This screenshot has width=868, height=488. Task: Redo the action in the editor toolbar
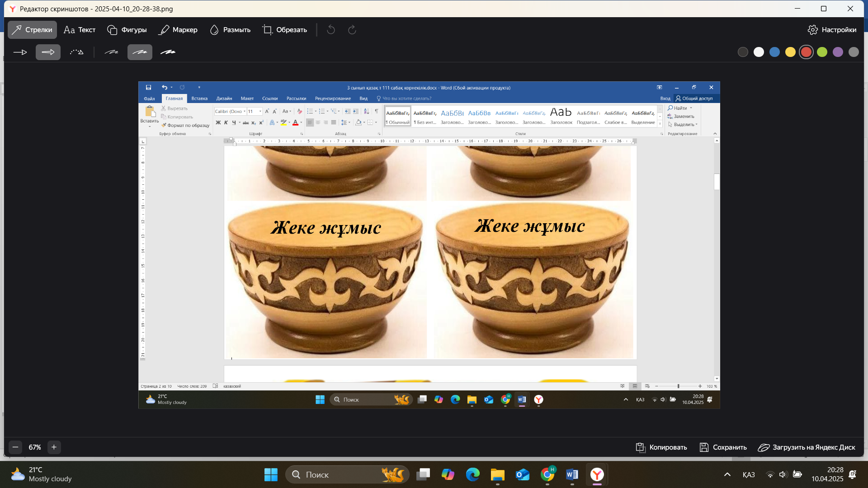click(352, 30)
